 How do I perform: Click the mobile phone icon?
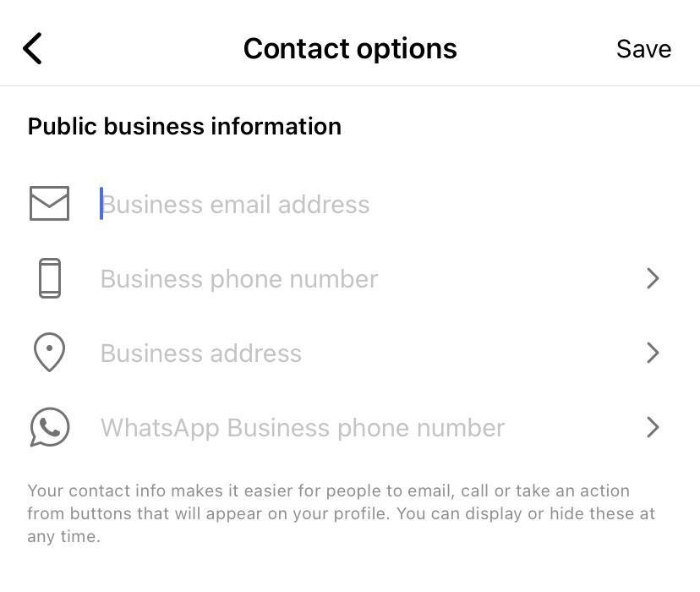coord(50,278)
